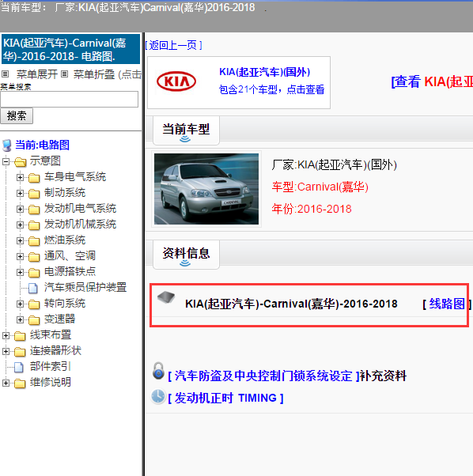Screen dimensions: 473x476
Task: Click the folder icon for 发动机电气系统
Action: coord(34,210)
